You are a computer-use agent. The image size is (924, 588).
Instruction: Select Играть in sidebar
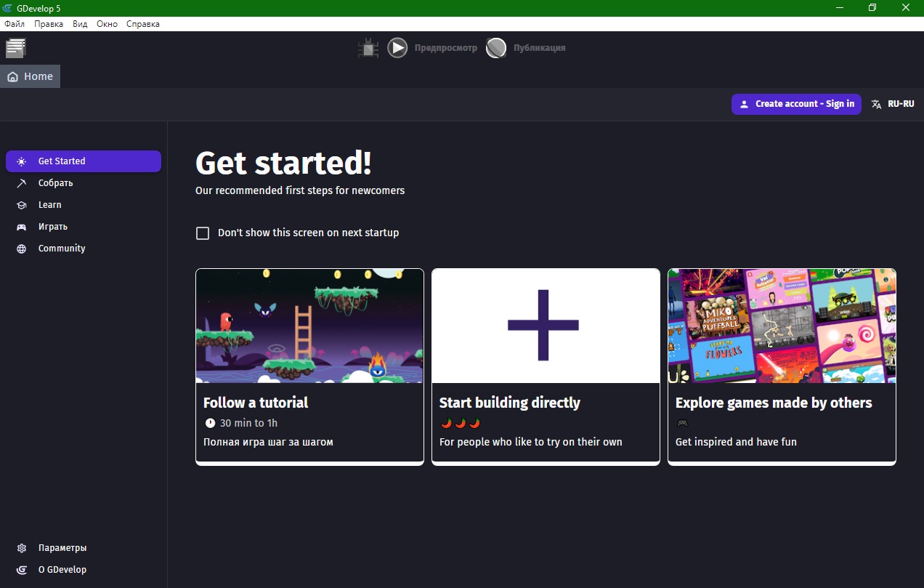click(x=84, y=227)
